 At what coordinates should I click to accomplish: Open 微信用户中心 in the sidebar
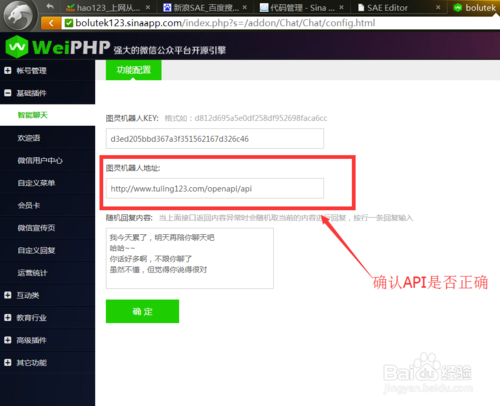pos(47,161)
